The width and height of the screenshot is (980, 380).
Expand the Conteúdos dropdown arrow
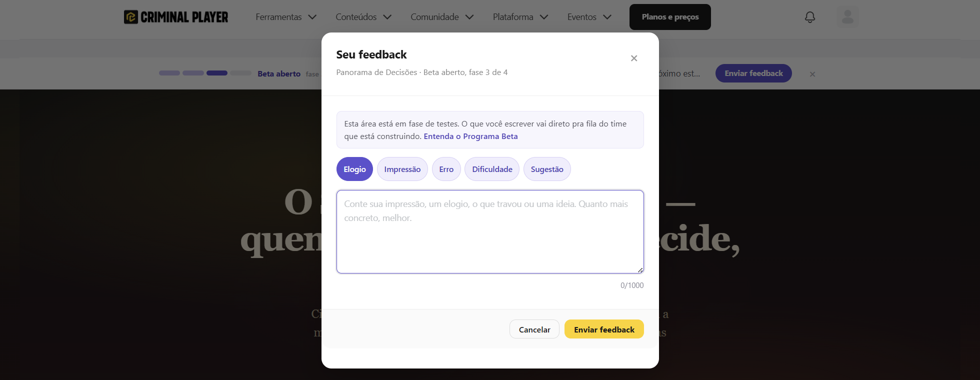coord(387,17)
